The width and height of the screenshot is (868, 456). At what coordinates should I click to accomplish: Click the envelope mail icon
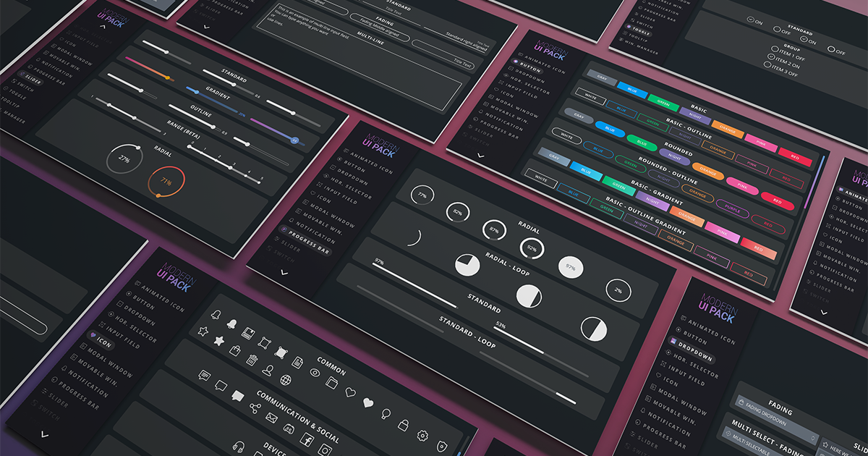pyautogui.click(x=271, y=418)
